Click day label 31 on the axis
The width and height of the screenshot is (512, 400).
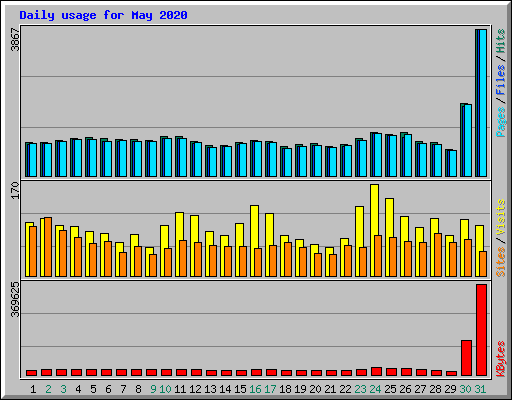pos(480,389)
